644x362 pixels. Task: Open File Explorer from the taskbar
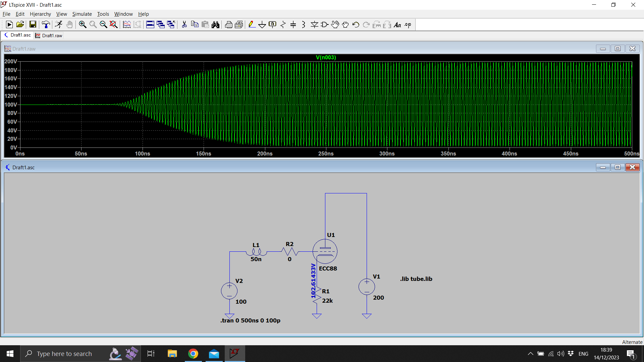172,354
